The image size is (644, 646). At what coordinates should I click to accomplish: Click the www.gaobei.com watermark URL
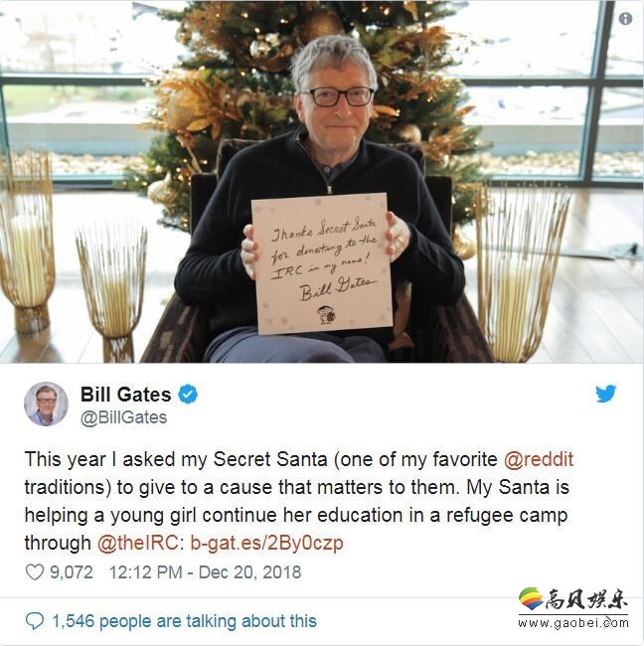point(573,623)
